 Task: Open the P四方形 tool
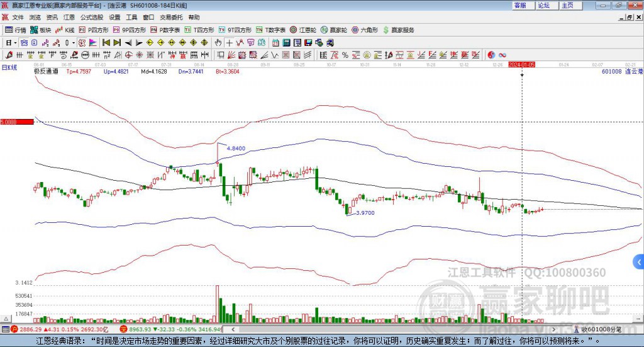pyautogui.click(x=94, y=30)
